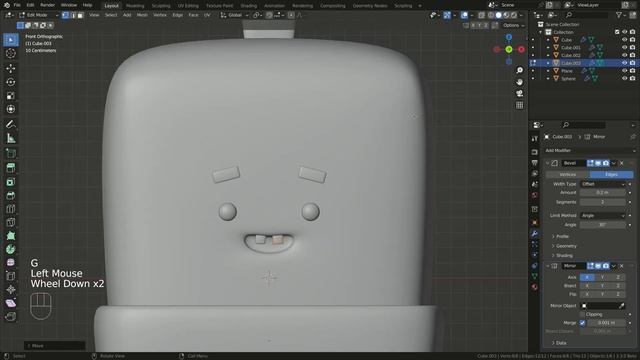Select the Shear tool
This screenshot has height=360, width=640.
click(11, 303)
